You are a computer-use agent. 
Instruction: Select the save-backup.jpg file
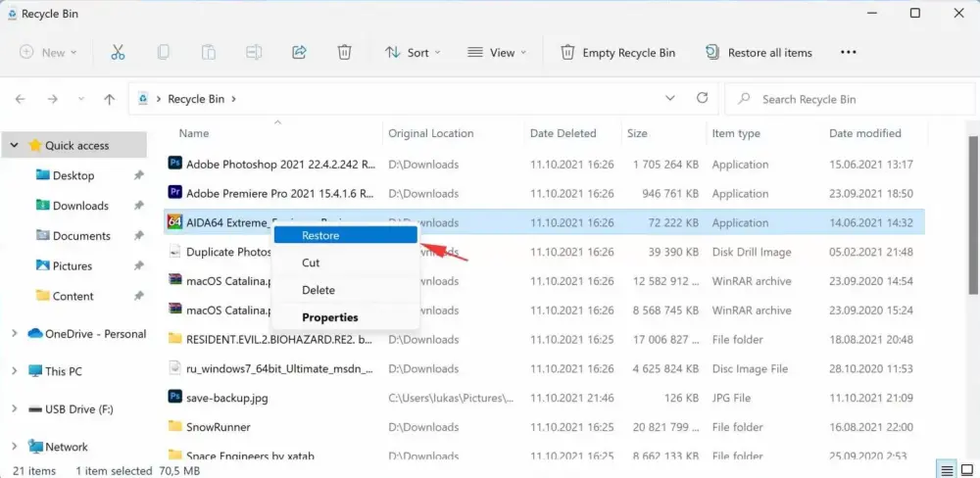544,398
